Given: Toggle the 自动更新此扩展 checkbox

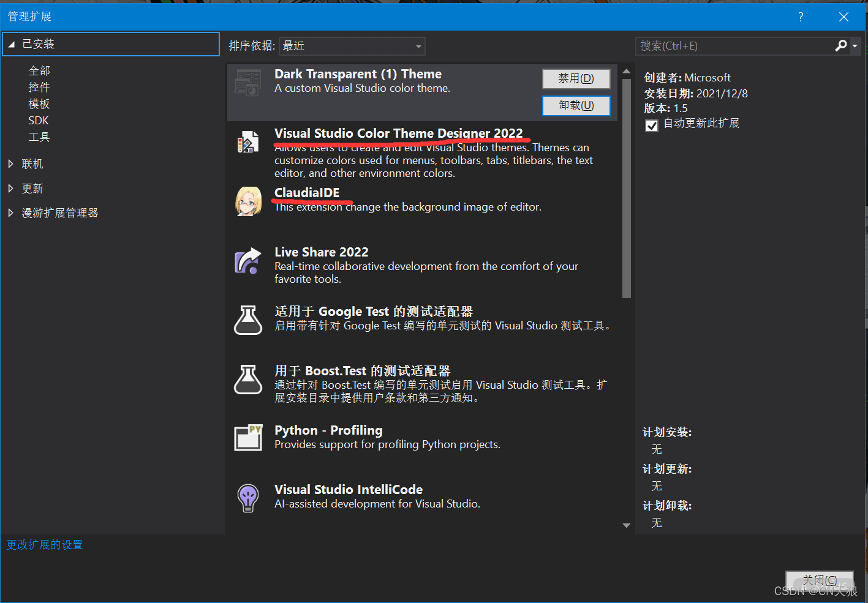Looking at the screenshot, I should 652,125.
